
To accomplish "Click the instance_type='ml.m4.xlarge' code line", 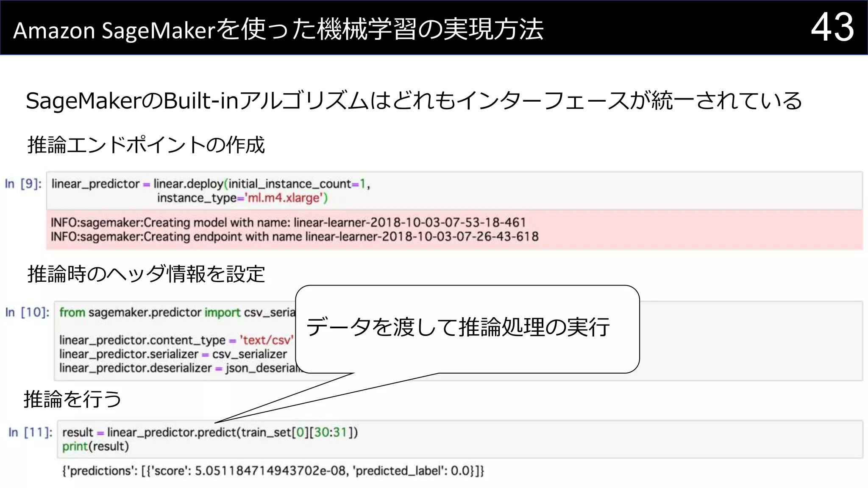I will click(x=242, y=198).
